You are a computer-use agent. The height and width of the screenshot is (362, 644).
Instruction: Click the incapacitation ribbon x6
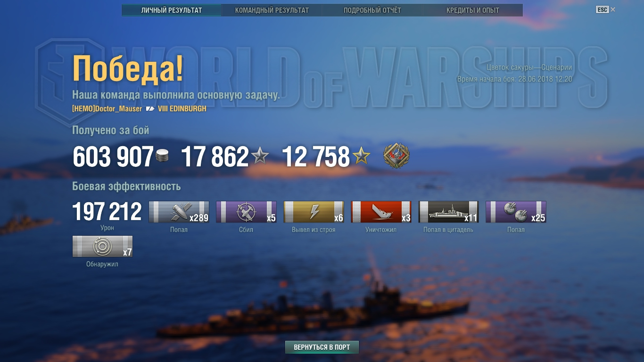314,212
